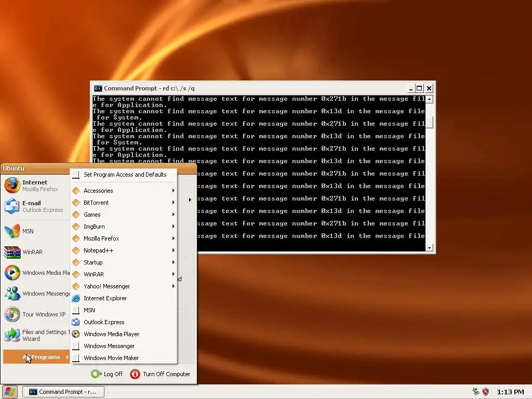Click Command Prompt taskbar button

point(63,392)
